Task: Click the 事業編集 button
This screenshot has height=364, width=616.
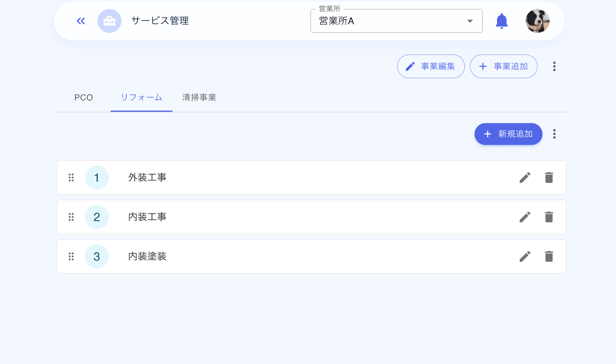Action: tap(431, 66)
